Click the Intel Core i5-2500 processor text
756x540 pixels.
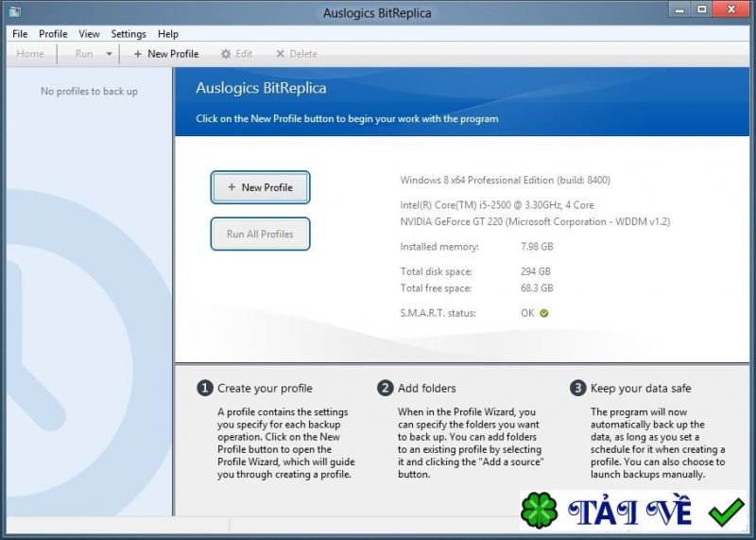(497, 205)
